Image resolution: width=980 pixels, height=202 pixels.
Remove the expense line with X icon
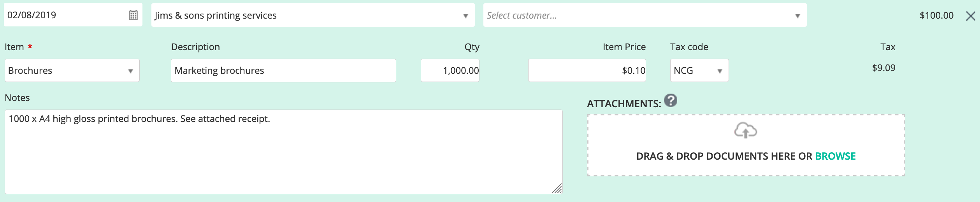(971, 16)
